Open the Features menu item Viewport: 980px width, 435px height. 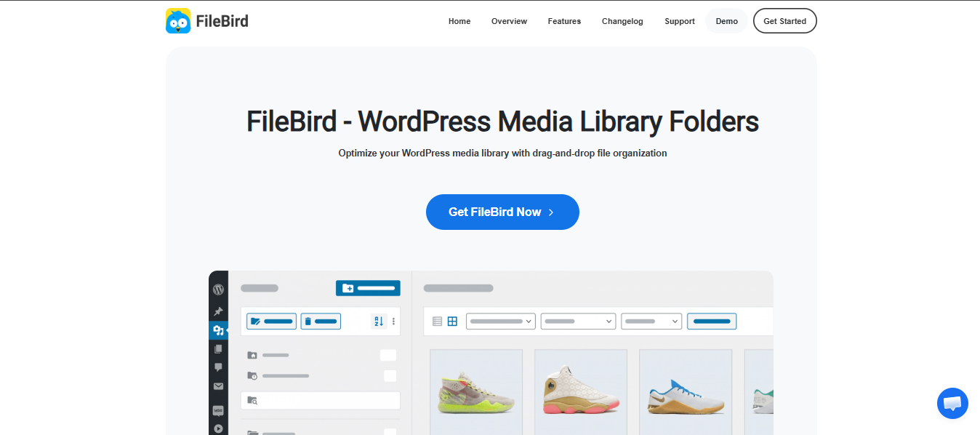(564, 21)
